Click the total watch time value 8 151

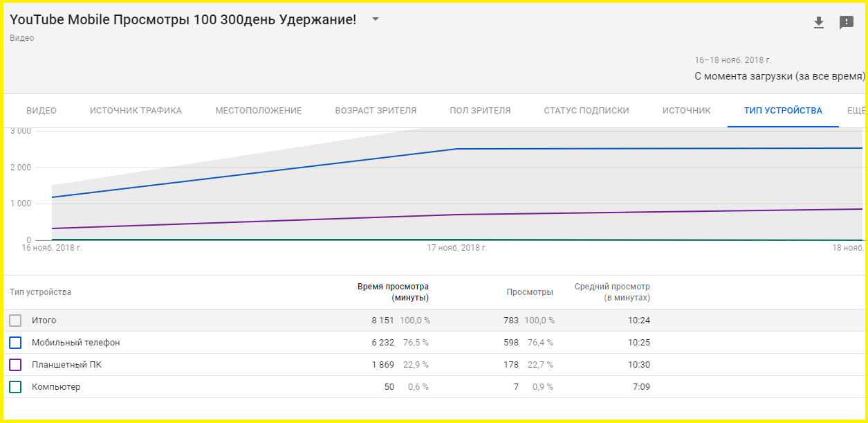[x=383, y=321]
